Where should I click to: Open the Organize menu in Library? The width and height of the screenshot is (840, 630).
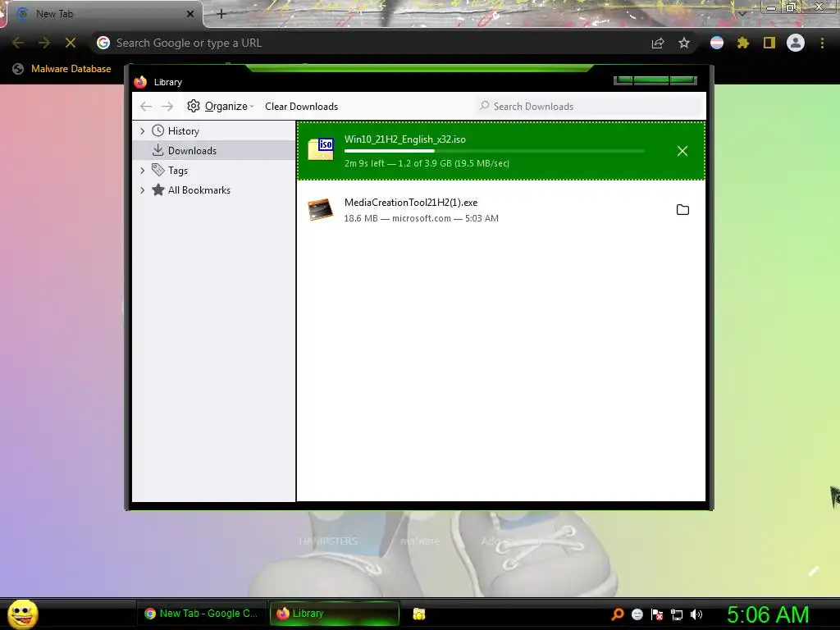[x=220, y=106]
